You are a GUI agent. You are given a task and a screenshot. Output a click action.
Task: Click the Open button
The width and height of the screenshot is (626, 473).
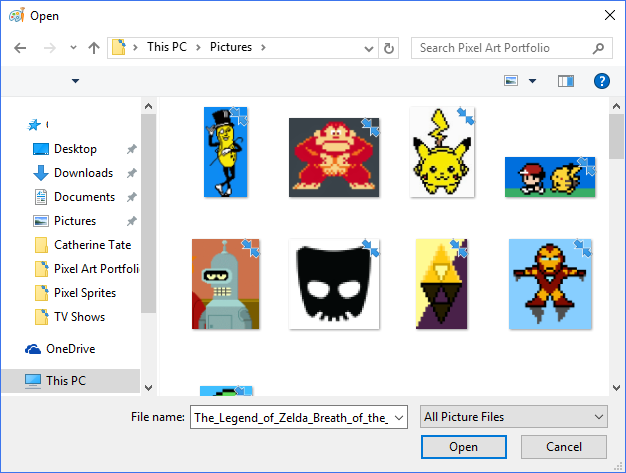point(464,447)
